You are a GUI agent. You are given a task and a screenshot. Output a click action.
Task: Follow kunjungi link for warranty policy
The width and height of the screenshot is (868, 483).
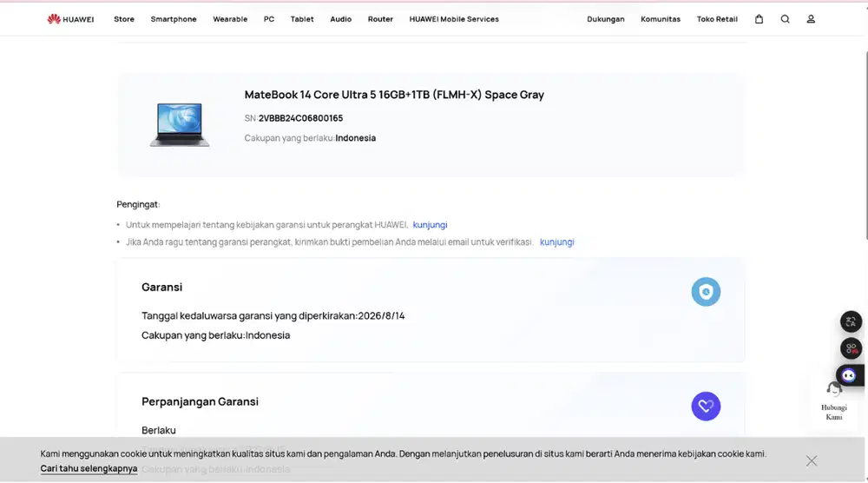430,225
